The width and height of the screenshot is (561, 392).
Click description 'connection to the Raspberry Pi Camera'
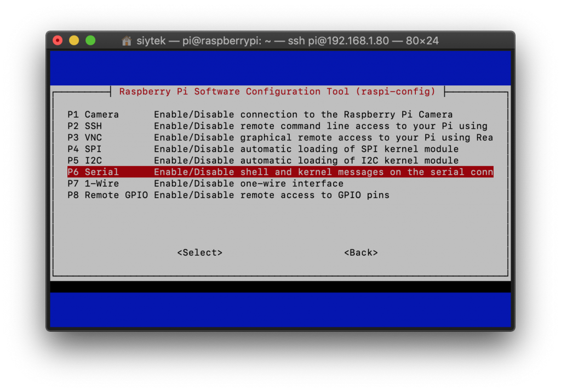[x=346, y=114]
